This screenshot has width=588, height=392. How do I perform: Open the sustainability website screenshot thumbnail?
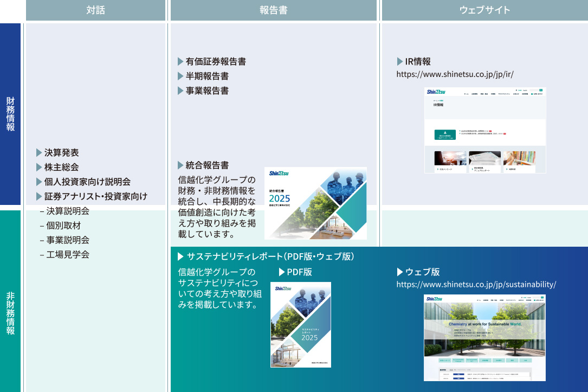pyautogui.click(x=485, y=338)
